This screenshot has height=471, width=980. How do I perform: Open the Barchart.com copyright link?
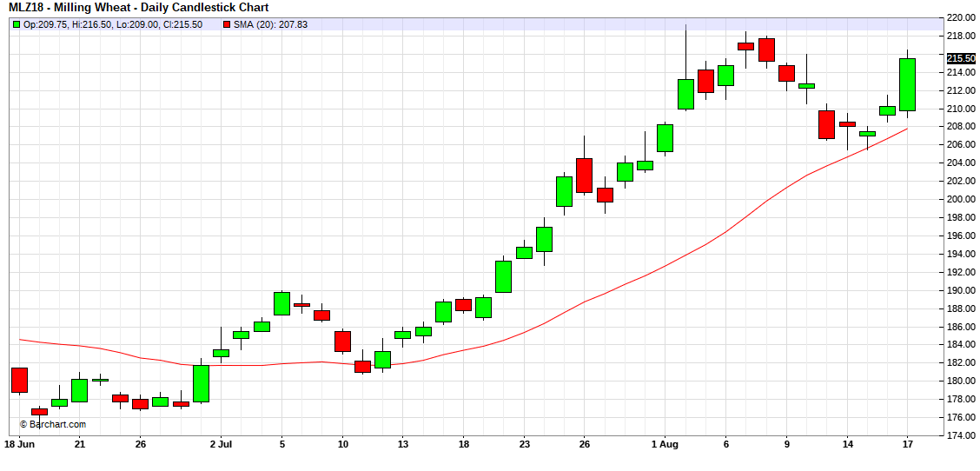53,424
